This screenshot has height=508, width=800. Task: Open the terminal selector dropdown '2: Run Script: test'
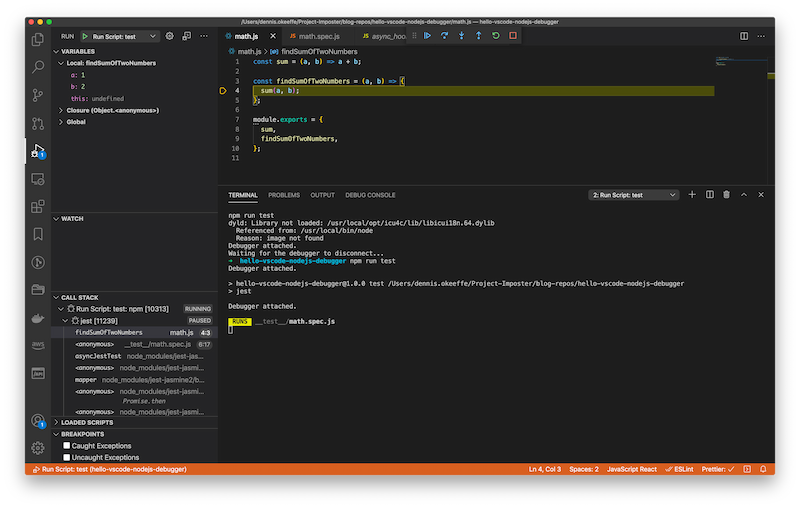click(633, 195)
